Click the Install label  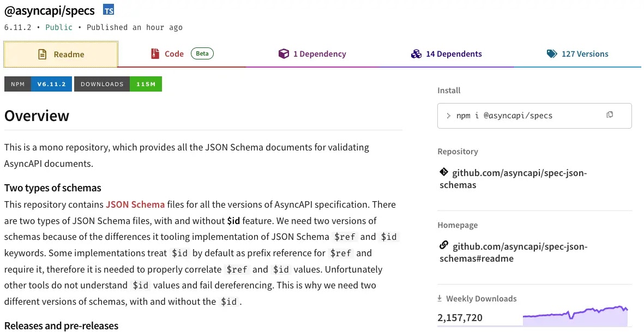pos(449,90)
